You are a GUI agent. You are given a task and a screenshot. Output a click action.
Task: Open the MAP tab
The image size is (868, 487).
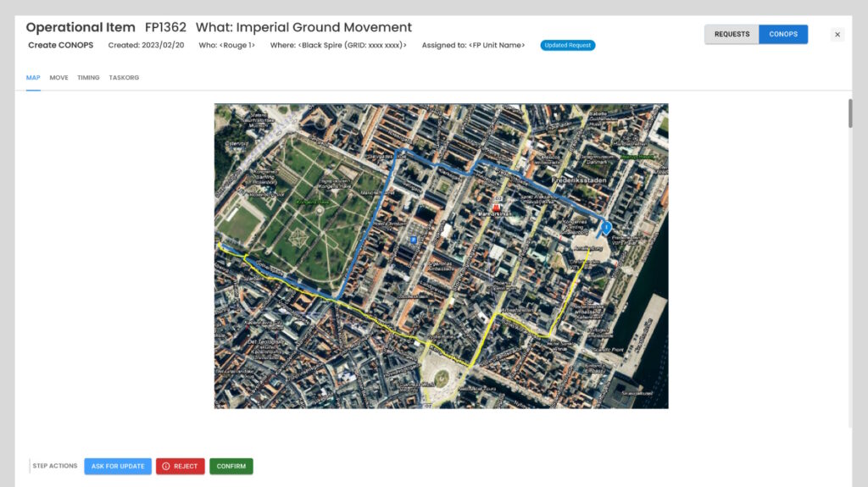point(33,78)
